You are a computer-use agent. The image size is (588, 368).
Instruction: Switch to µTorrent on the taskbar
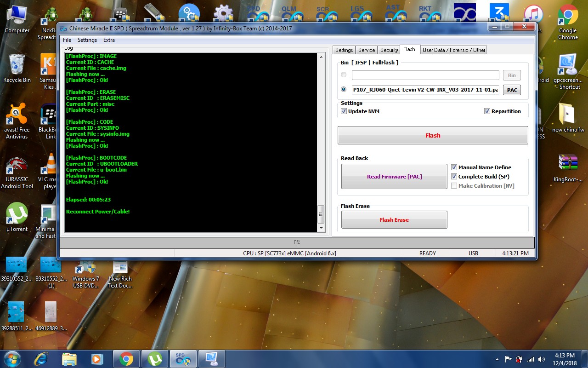coord(155,359)
